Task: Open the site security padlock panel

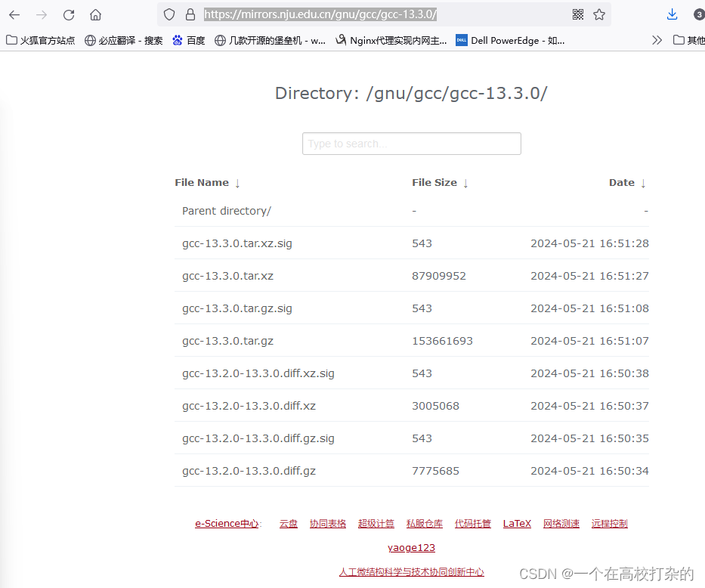Action: point(191,14)
